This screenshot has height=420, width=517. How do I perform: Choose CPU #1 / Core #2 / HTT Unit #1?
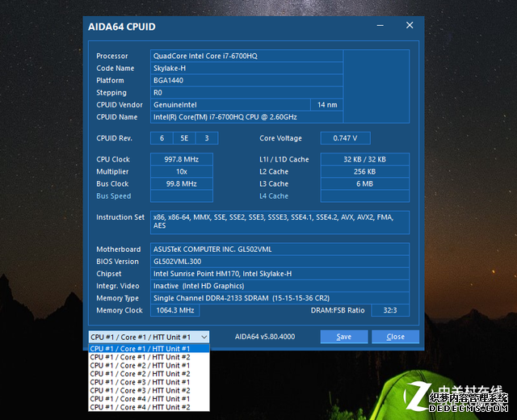[149, 365]
